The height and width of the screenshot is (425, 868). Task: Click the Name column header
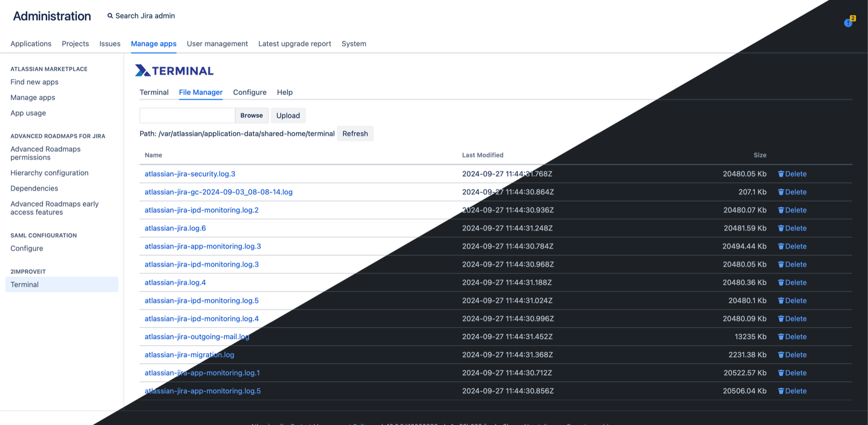coord(153,155)
